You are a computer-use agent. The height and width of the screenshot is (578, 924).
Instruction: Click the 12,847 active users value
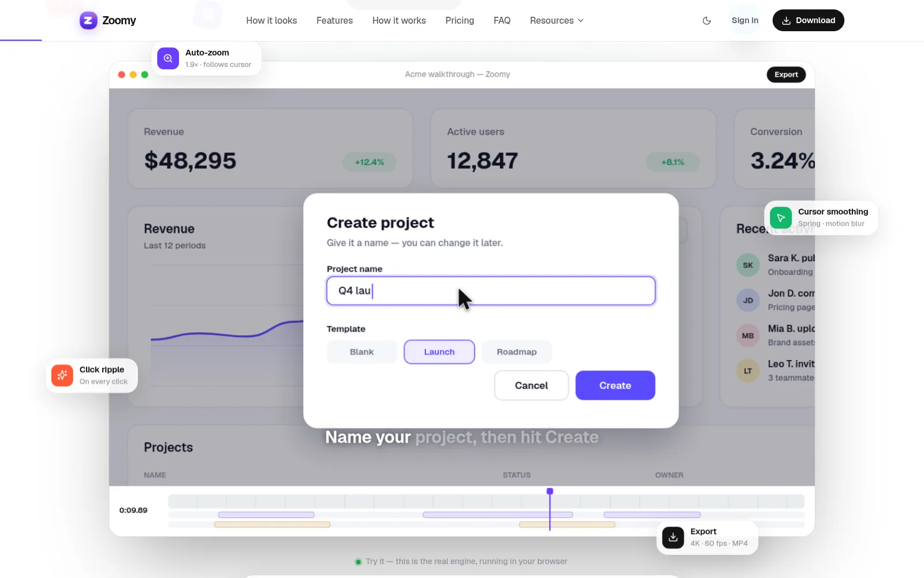click(482, 161)
